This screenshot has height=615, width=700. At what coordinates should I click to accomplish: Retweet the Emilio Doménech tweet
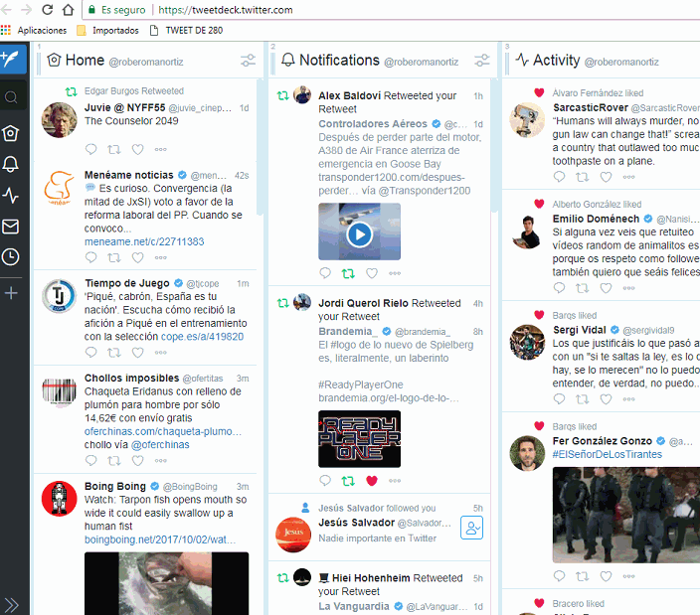click(583, 288)
